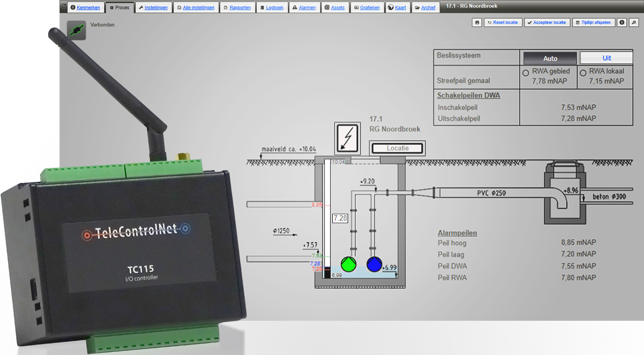Click the Verbonden status text
Viewport: 644px width, 355px height.
pos(102,25)
